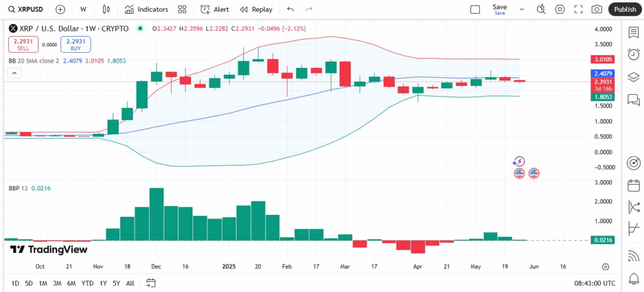Start bar Replay mode
644x292 pixels.
256,9
